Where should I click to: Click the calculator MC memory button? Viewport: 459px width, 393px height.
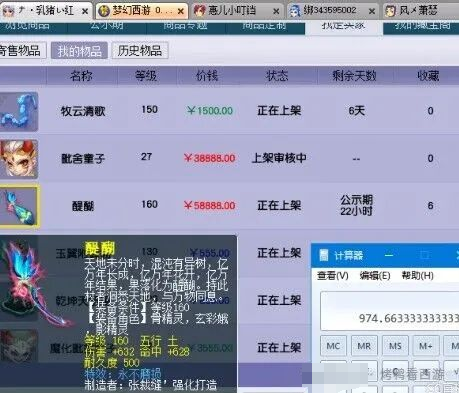[x=333, y=346]
